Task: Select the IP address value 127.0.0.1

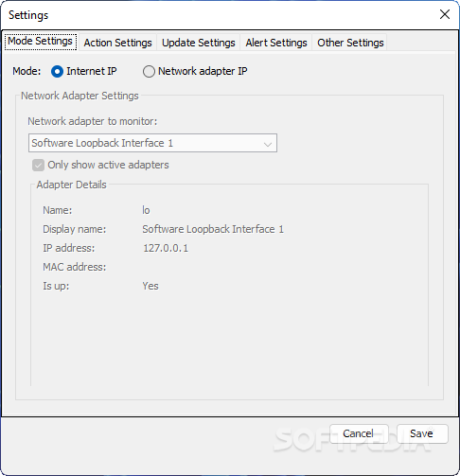Action: coord(166,248)
